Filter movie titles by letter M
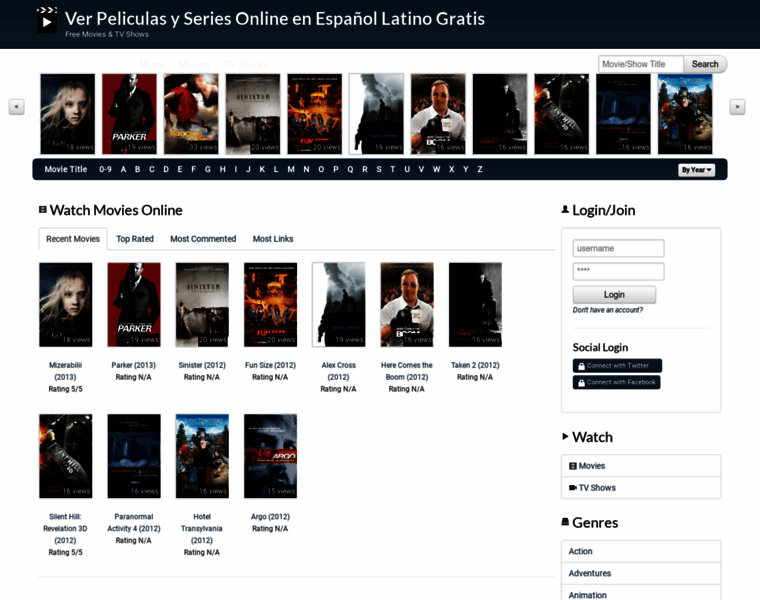Viewport: 760px width, 600px height. [291, 169]
